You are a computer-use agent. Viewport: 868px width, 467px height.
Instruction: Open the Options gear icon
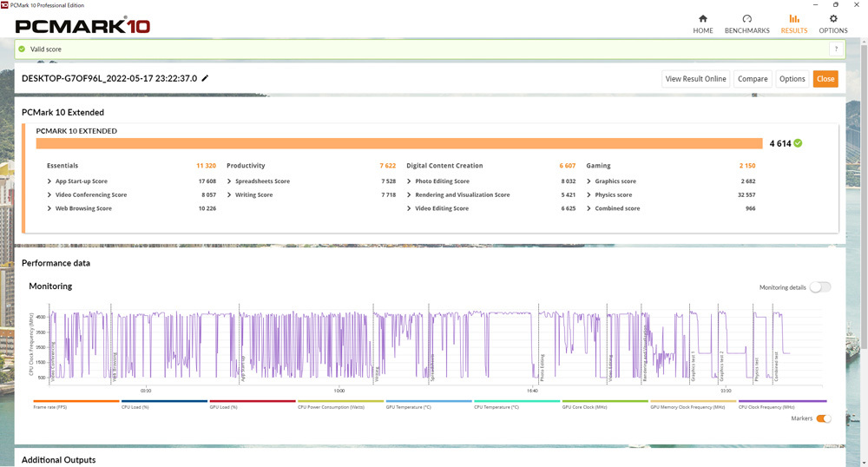(x=833, y=19)
